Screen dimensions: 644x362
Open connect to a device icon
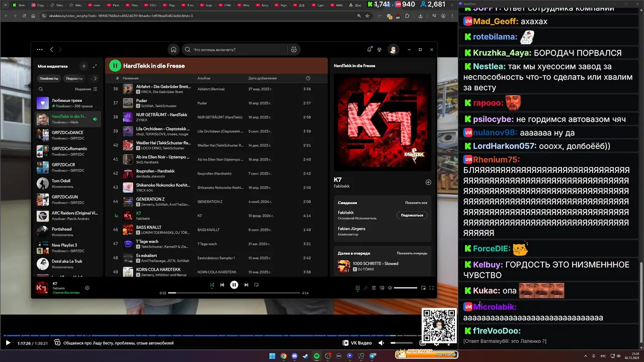[x=382, y=288]
